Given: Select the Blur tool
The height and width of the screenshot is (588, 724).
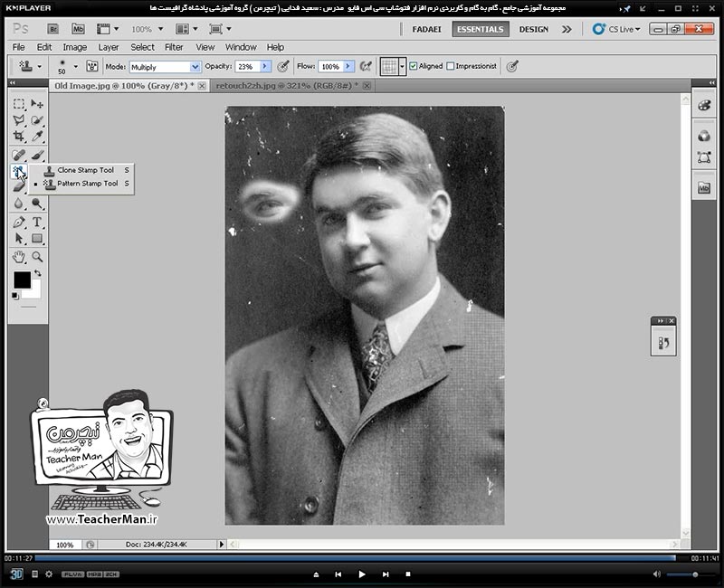Looking at the screenshot, I should coord(18,203).
